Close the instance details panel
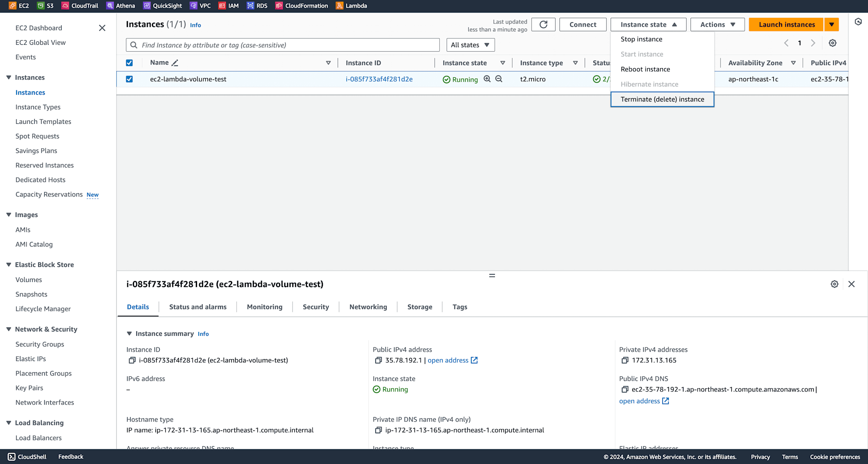 pyautogui.click(x=852, y=284)
